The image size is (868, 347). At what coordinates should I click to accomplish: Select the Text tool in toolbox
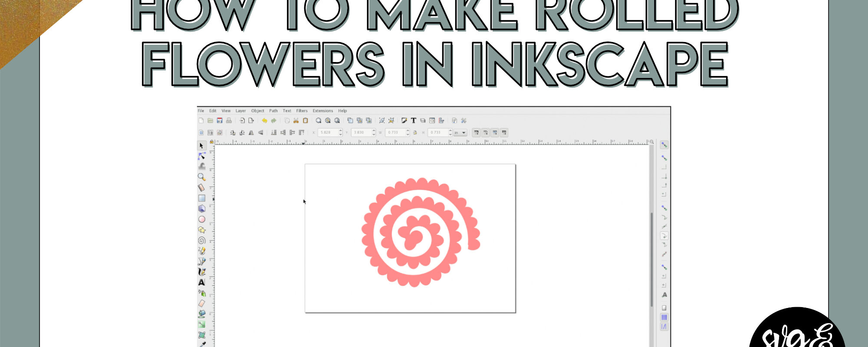[201, 282]
